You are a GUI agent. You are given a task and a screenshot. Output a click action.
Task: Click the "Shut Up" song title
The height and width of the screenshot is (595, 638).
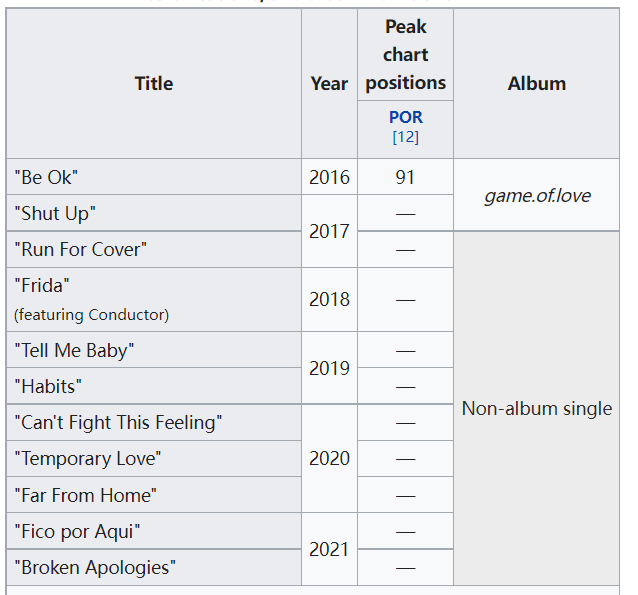(x=55, y=213)
